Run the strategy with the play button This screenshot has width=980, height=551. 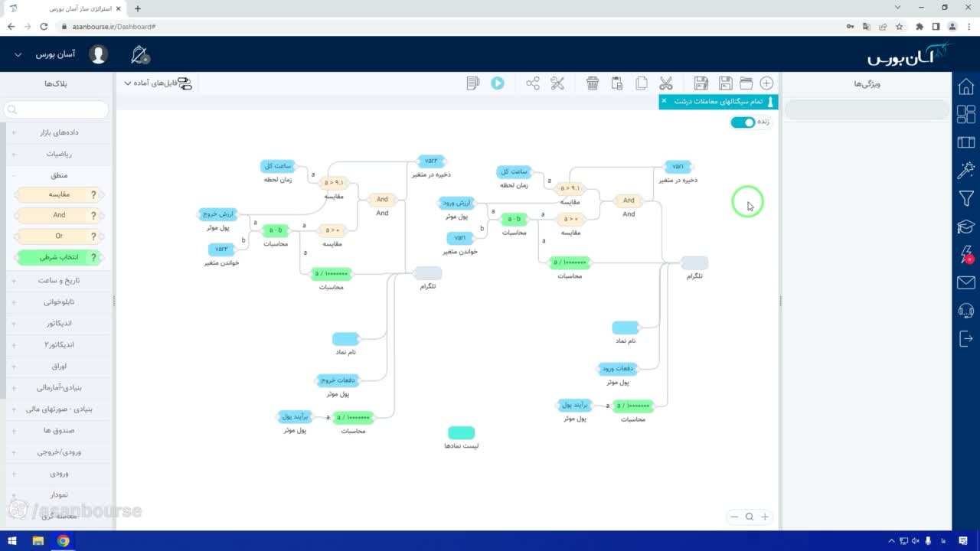pos(498,83)
